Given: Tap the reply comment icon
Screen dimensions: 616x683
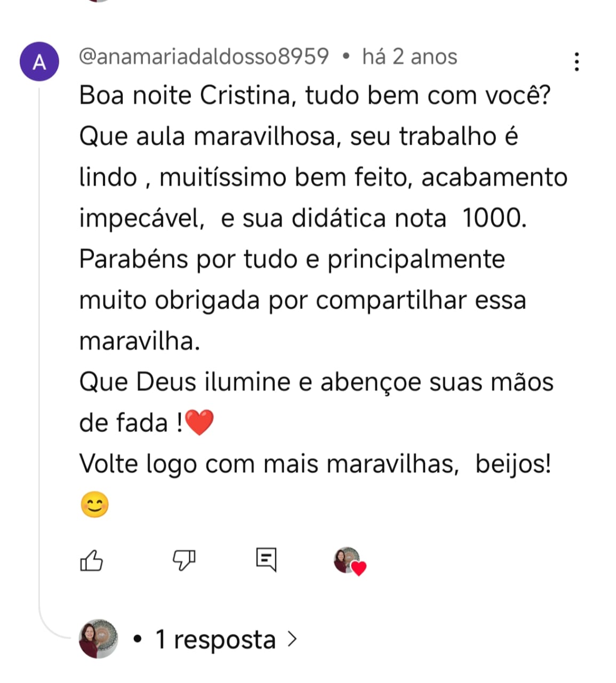Looking at the screenshot, I should 266,560.
